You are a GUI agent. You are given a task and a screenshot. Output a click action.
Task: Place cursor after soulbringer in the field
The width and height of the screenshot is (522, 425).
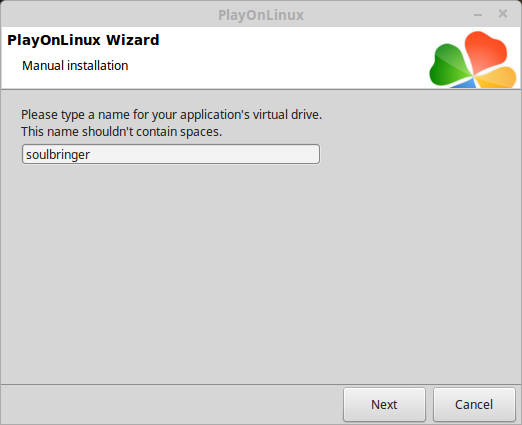coord(91,154)
